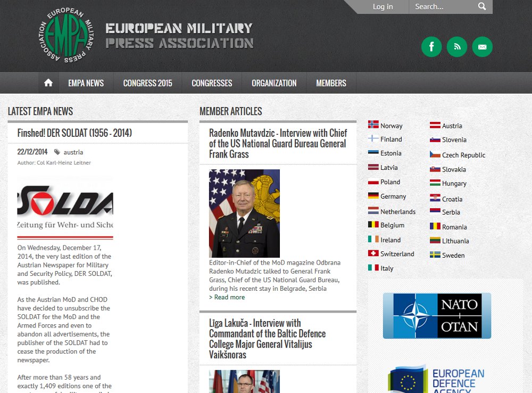Click Read more under General Grass article
The height and width of the screenshot is (393, 532).
227,297
